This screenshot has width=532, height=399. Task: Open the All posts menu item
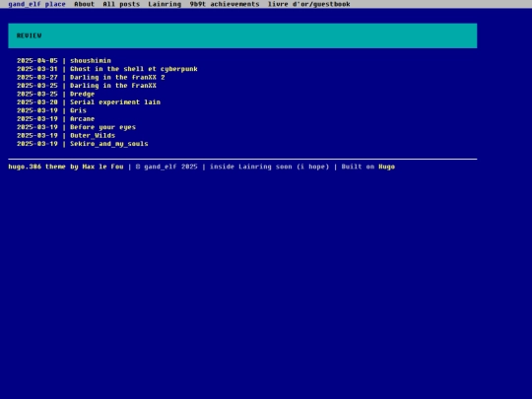pos(121,4)
